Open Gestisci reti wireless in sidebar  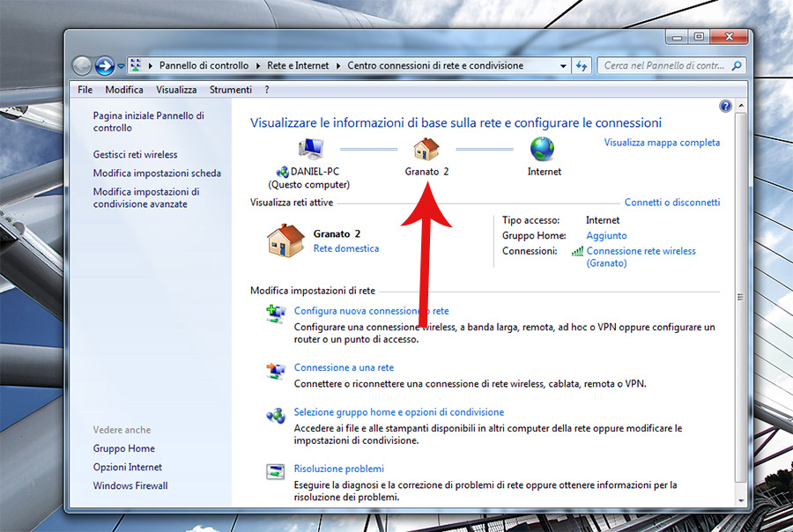click(135, 154)
